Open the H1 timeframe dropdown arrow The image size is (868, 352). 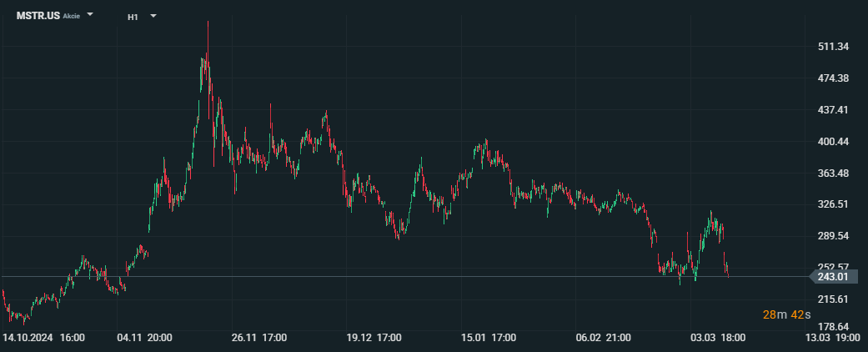click(x=153, y=16)
